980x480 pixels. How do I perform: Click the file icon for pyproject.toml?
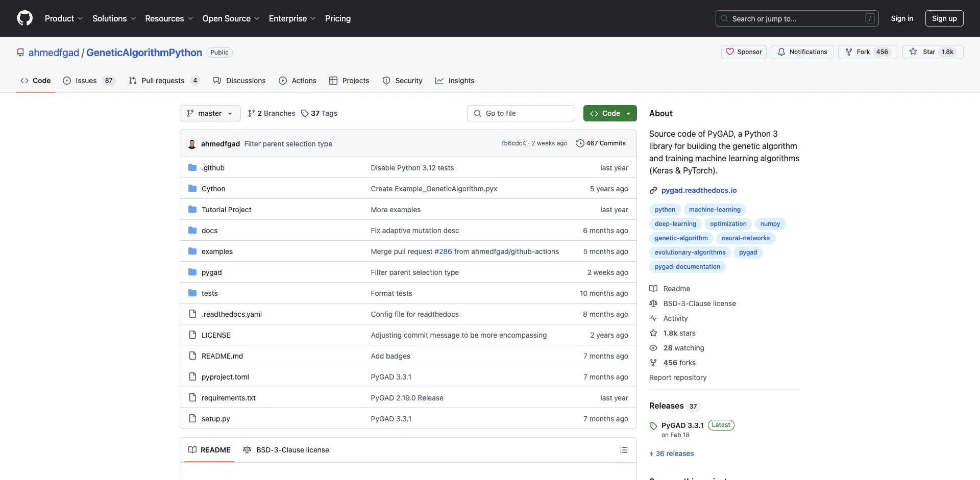[192, 377]
